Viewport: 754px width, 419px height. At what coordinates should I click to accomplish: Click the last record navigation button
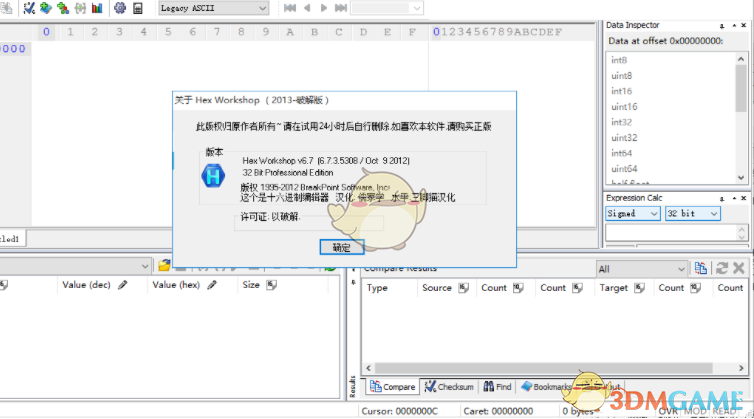[x=340, y=8]
